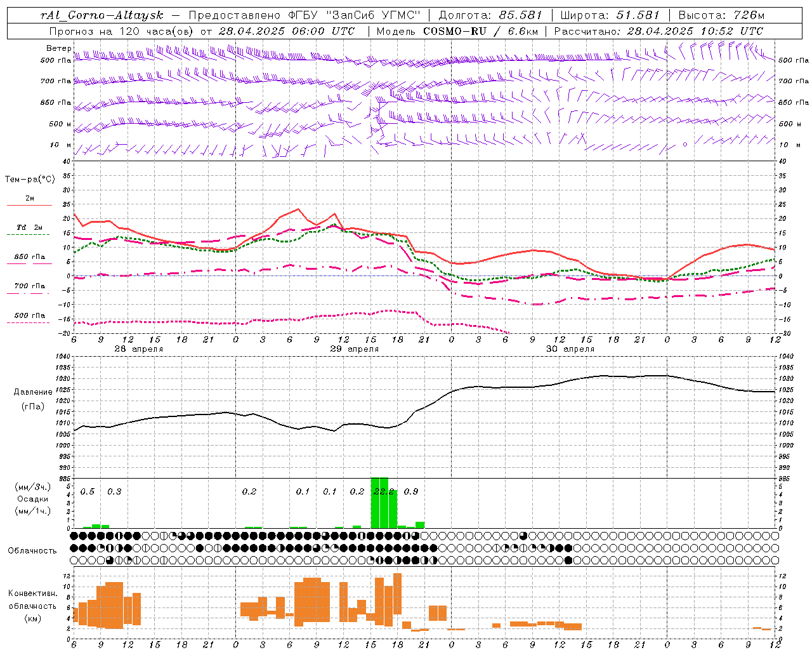Image resolution: width=812 pixels, height=650 pixels.
Task: Click the dashed Td 2м legend line
Action: point(28,235)
